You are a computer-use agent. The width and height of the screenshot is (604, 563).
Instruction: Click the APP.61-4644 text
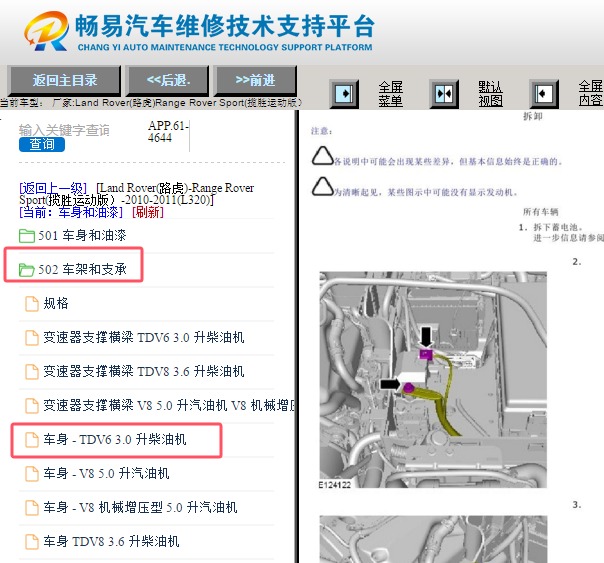[168, 131]
